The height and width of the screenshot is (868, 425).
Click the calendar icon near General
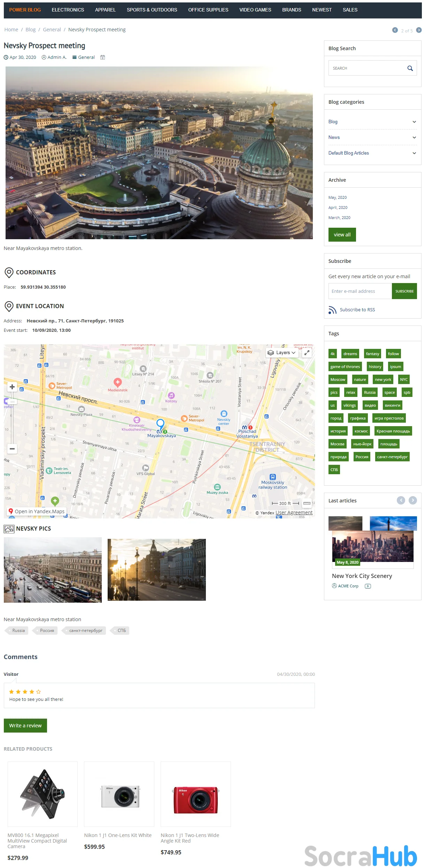[102, 57]
